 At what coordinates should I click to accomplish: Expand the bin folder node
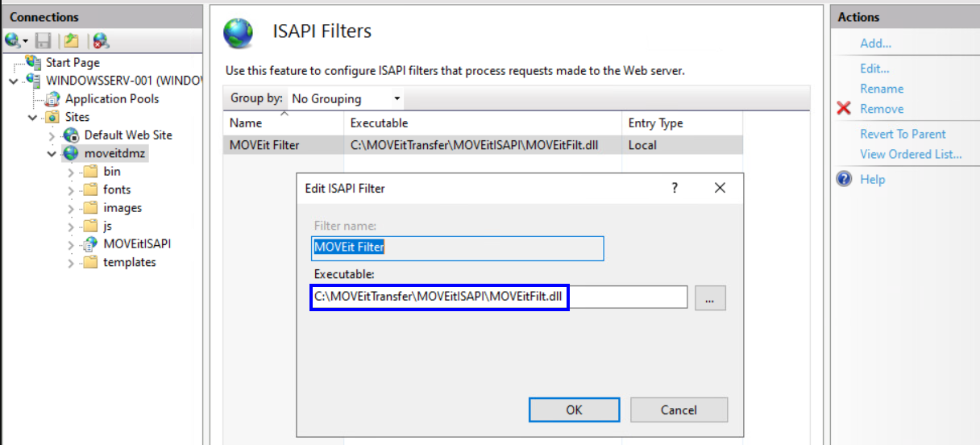pos(71,172)
